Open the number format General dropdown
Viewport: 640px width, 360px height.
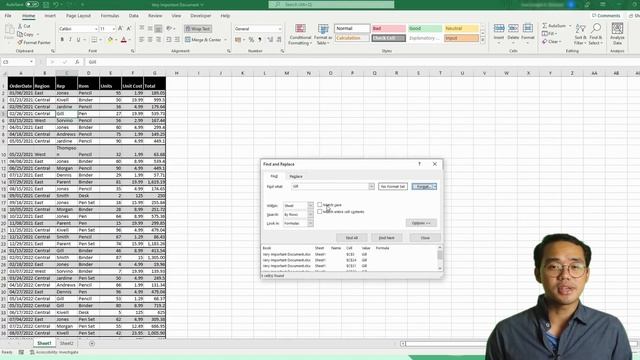click(280, 29)
